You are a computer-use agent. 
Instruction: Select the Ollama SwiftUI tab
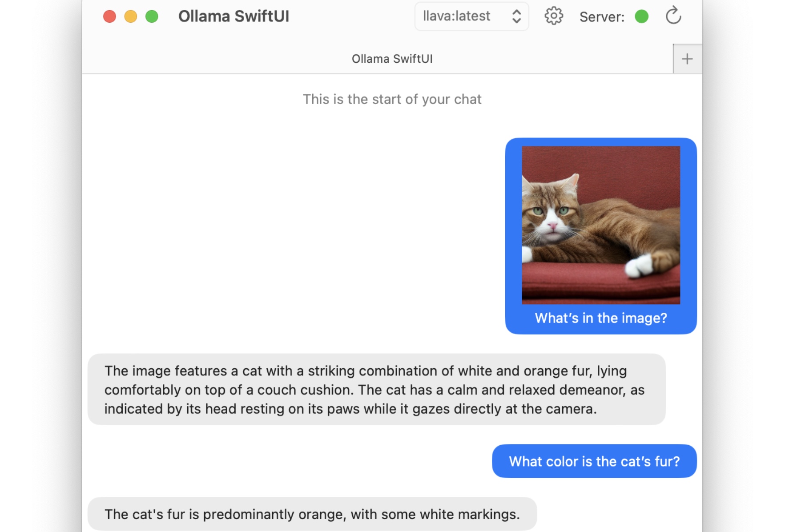[x=392, y=59]
